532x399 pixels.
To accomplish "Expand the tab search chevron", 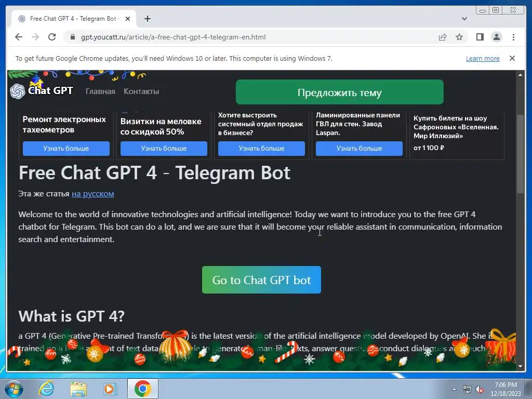I will (x=464, y=19).
